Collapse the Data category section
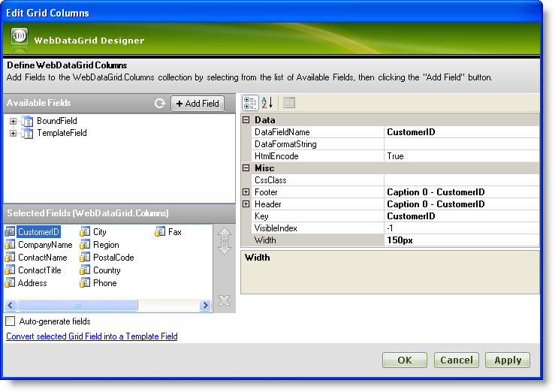The width and height of the screenshot is (555, 392). 246,120
